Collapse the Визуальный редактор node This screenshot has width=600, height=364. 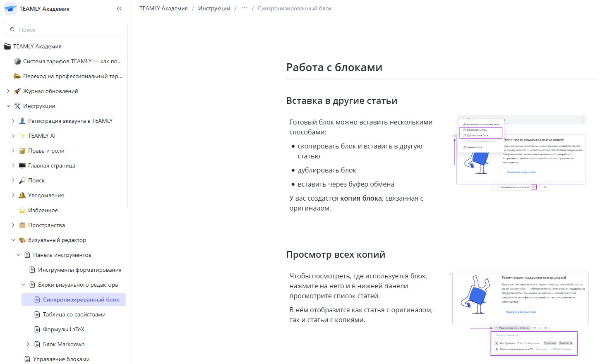tap(13, 240)
